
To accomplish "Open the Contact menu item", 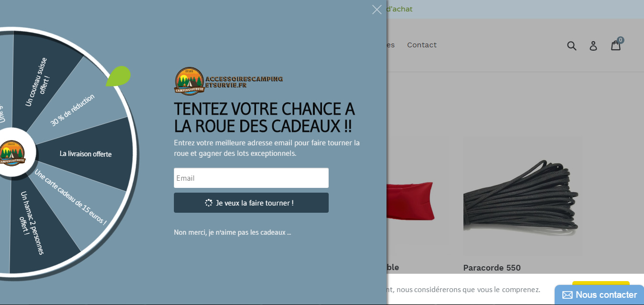I will tap(422, 45).
